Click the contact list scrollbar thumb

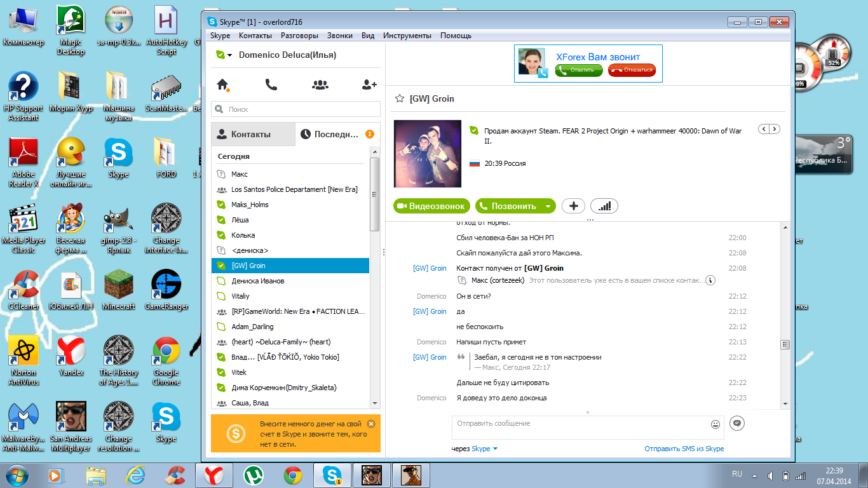(375, 194)
